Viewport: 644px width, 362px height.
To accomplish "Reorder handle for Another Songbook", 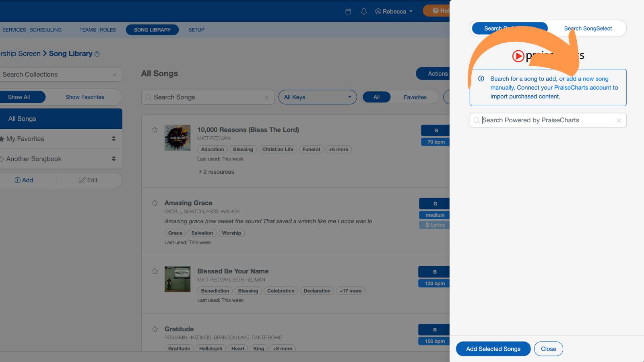I will pyautogui.click(x=114, y=159).
